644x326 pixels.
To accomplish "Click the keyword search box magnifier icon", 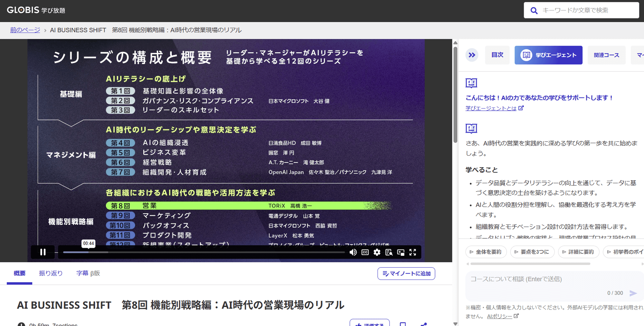I will pyautogui.click(x=534, y=11).
